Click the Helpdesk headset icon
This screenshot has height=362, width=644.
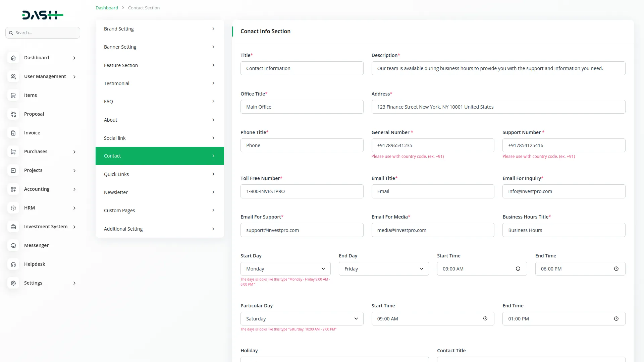click(13, 264)
